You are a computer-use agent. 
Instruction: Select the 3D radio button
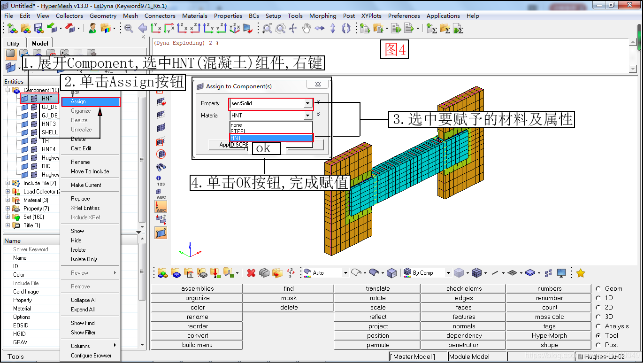598,317
